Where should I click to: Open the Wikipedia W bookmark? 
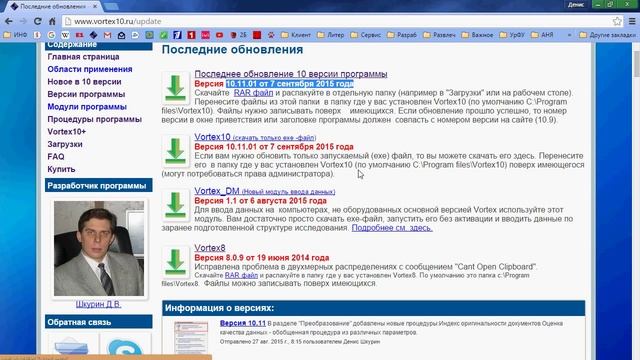(65, 35)
